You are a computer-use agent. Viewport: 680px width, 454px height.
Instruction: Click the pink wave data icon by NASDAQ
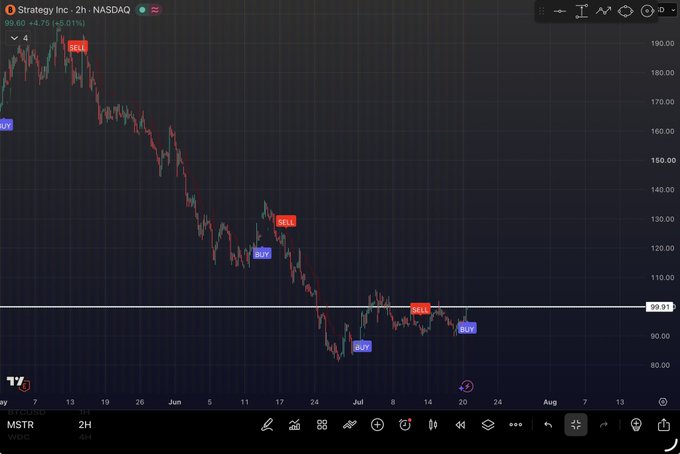coord(155,10)
